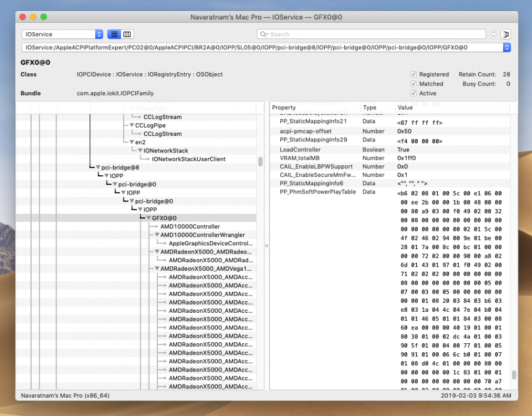Select AMD10000Controller in the tree
This screenshot has height=416, width=532.
click(190, 226)
